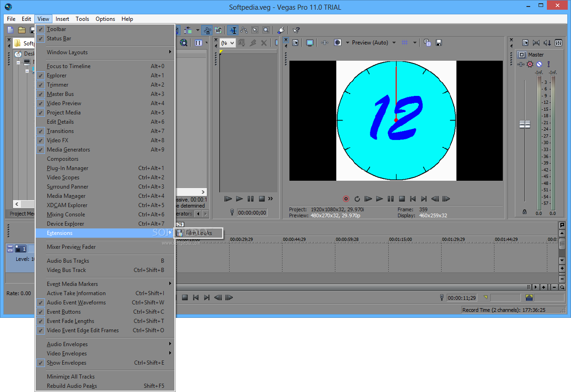Viewport: 571px width, 392px height.
Task: Click the timeline vertical scrollbar thumb
Action: click(562, 244)
